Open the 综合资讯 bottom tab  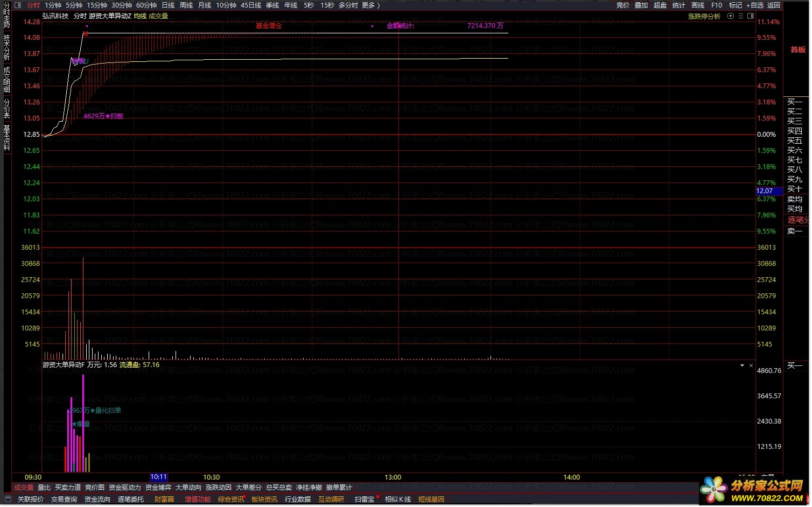tap(231, 499)
